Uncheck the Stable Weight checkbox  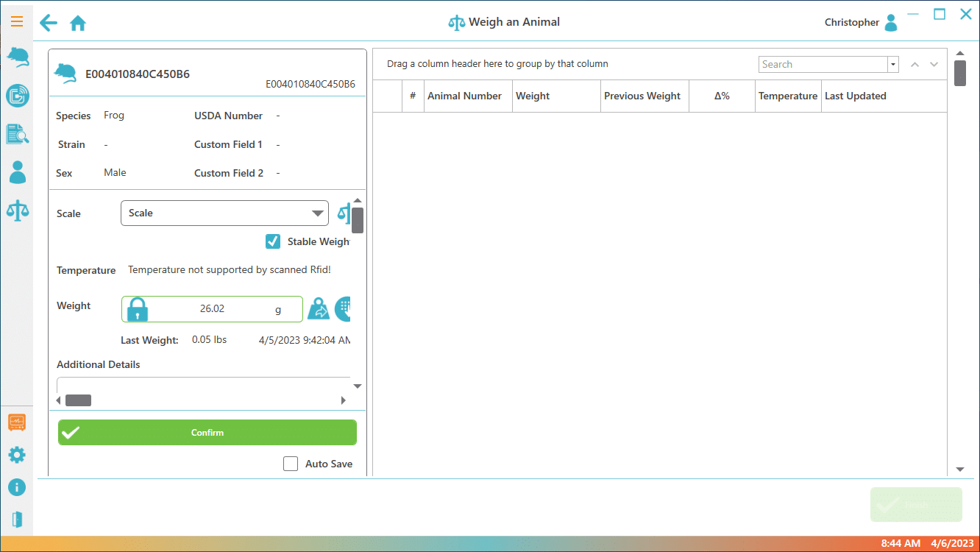click(273, 241)
